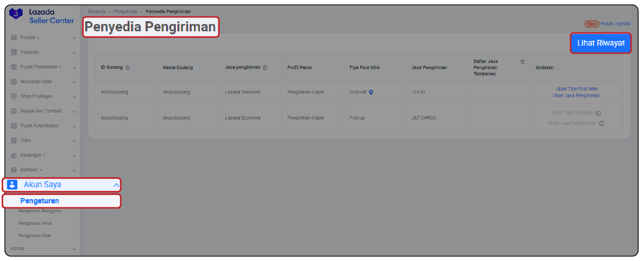Collapse the Akun Saya menu
The width and height of the screenshot is (644, 261).
click(116, 185)
